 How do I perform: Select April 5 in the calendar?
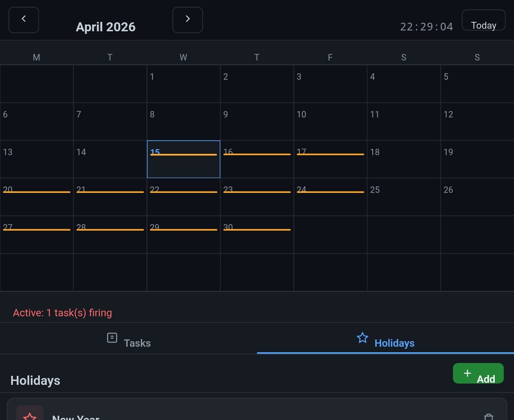point(477,84)
